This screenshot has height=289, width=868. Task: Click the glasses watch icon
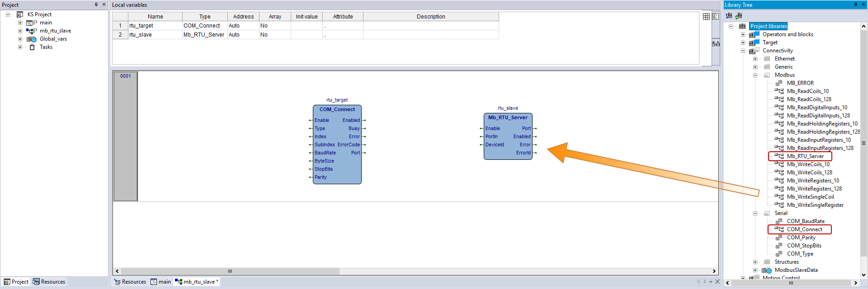point(716,44)
